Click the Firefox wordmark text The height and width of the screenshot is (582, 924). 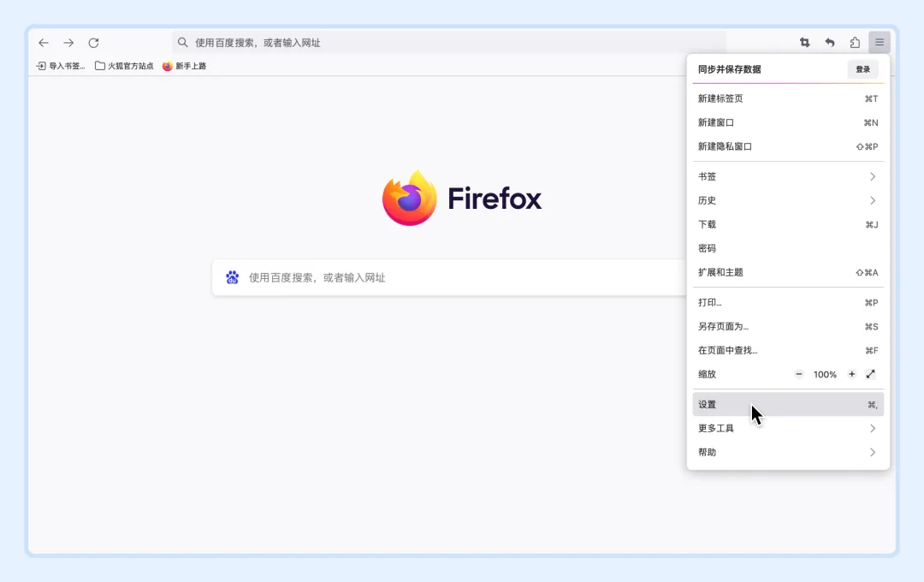click(495, 199)
